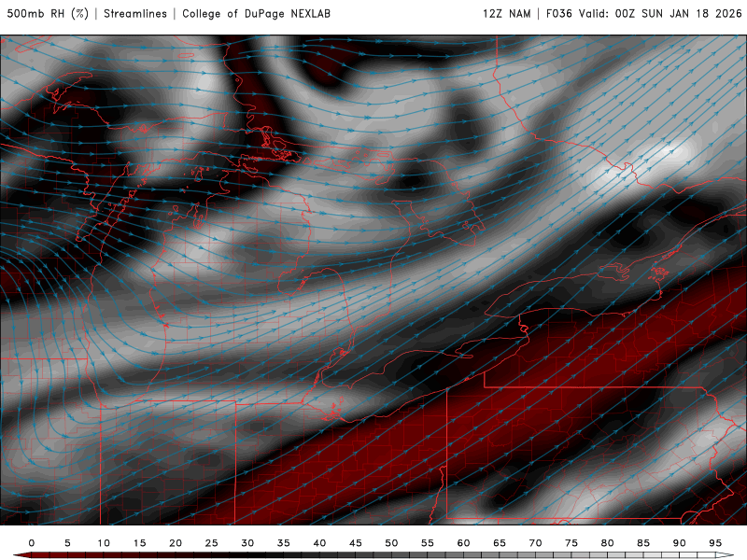Click the colorbar label 10
The width and height of the screenshot is (747, 560).
[x=104, y=543]
